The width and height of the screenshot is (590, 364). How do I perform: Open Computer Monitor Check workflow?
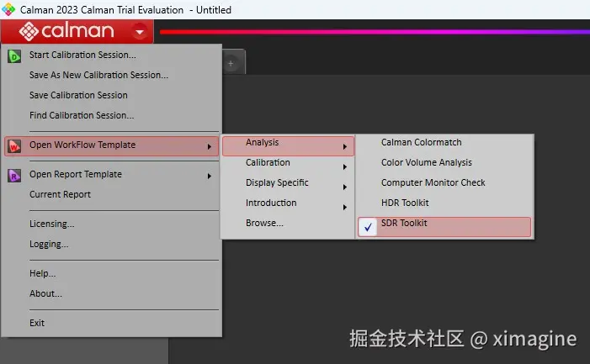click(433, 183)
